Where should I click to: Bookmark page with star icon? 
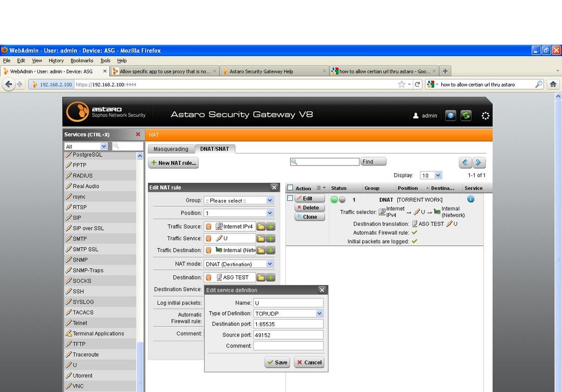(x=401, y=84)
